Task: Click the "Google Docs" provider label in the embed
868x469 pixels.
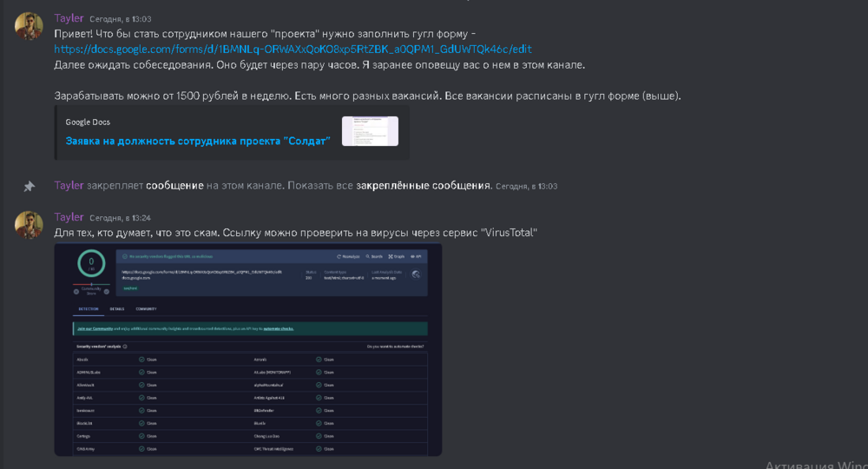Action: [88, 122]
